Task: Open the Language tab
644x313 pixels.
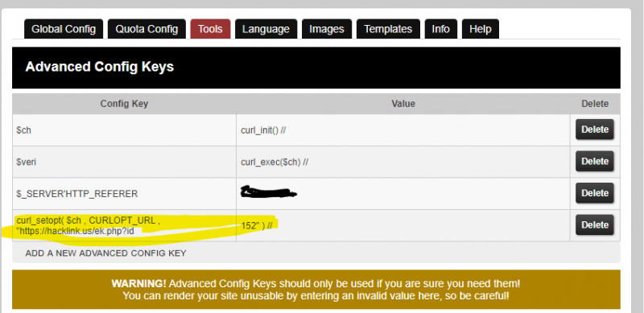Action: click(x=266, y=29)
